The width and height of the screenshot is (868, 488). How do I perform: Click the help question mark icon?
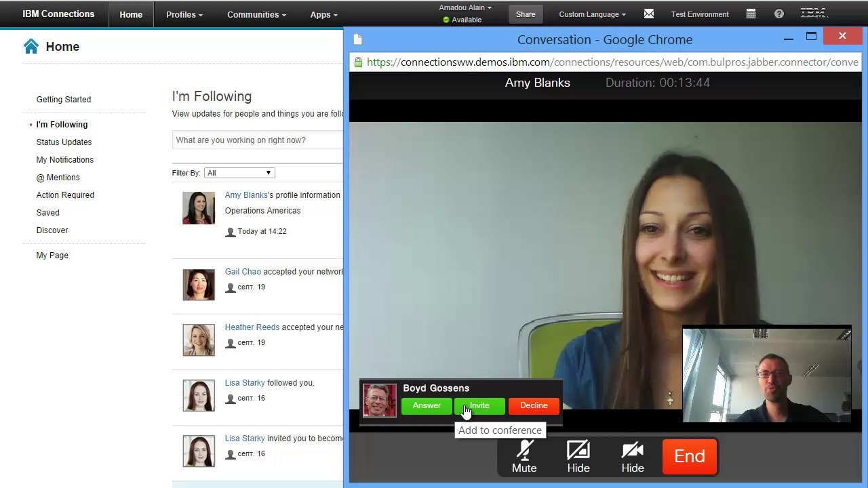pyautogui.click(x=779, y=14)
